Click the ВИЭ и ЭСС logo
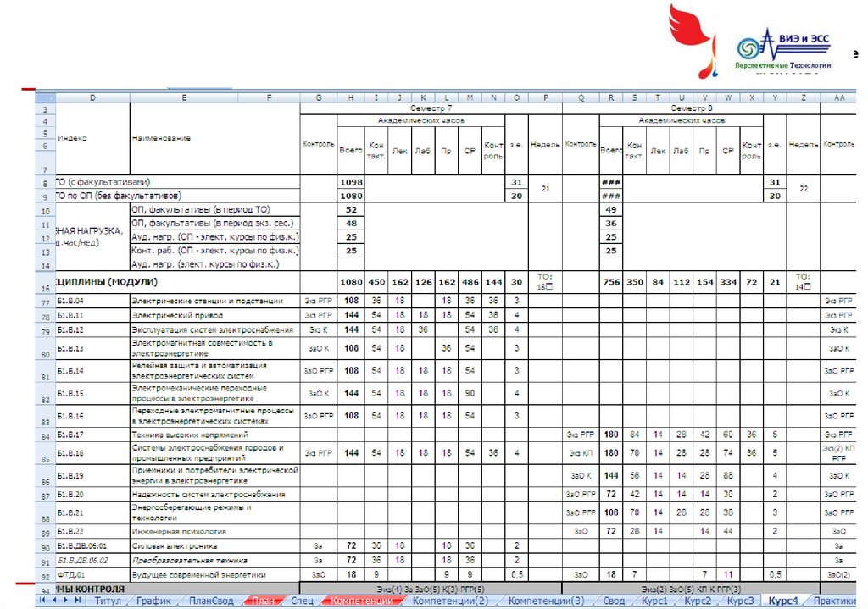 (783, 48)
